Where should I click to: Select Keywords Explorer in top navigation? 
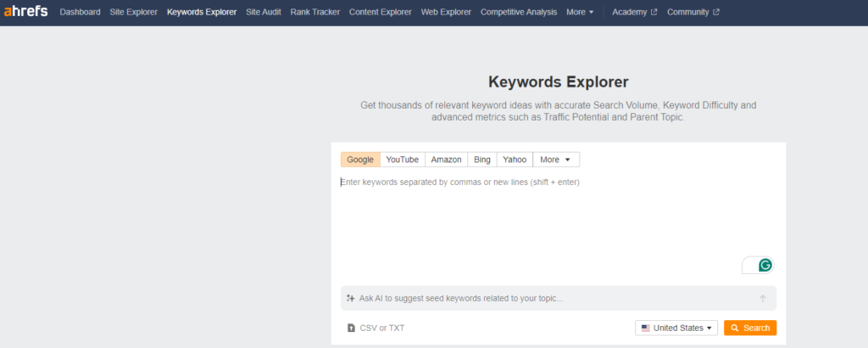point(202,12)
